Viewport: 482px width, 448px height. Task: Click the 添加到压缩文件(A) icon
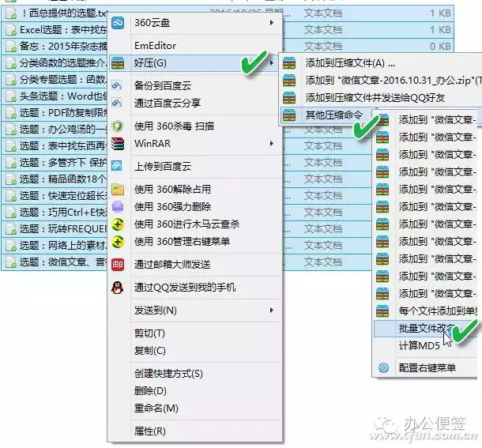289,63
